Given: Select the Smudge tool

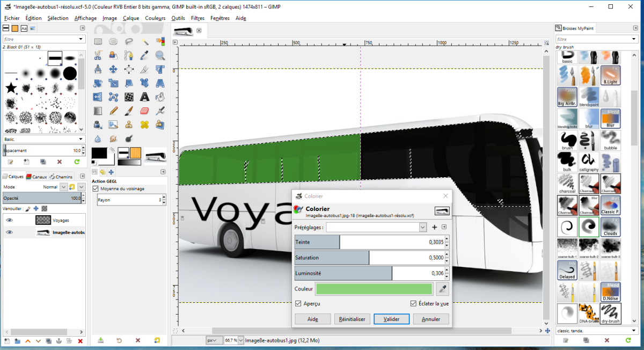Looking at the screenshot, I should [x=113, y=139].
